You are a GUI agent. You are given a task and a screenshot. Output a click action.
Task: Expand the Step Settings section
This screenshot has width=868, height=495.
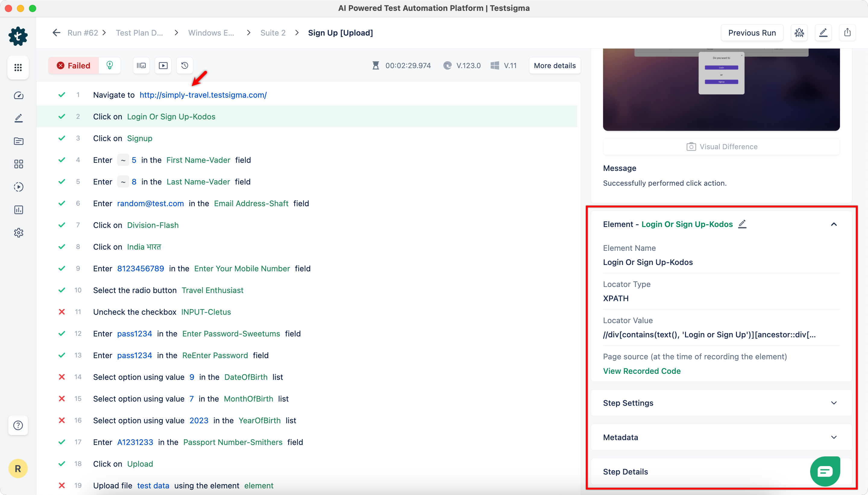[x=834, y=403]
